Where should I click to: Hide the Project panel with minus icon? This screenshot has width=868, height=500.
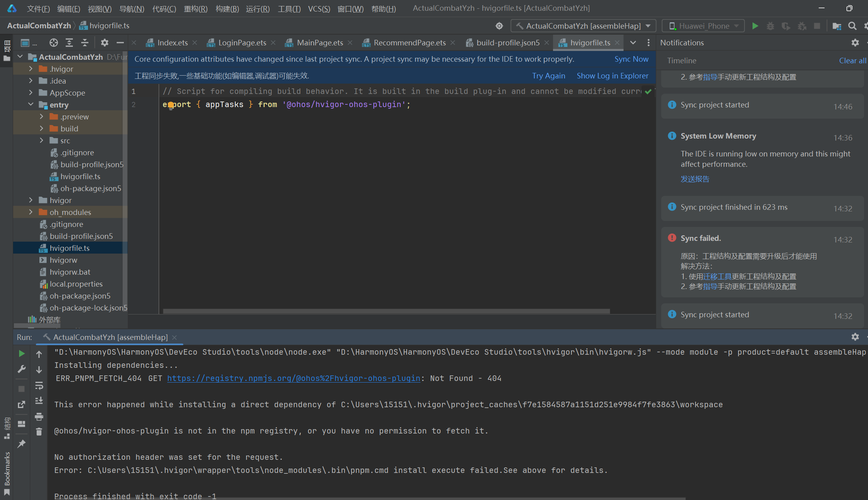[x=120, y=43]
